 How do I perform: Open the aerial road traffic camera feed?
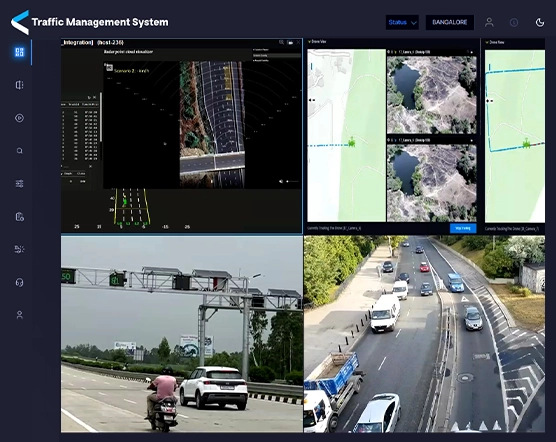[x=424, y=334]
